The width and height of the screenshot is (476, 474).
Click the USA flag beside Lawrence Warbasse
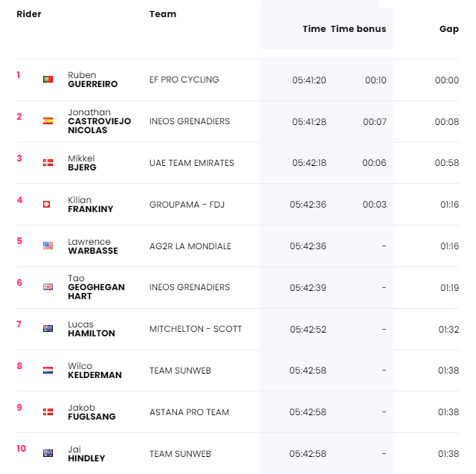[48, 246]
